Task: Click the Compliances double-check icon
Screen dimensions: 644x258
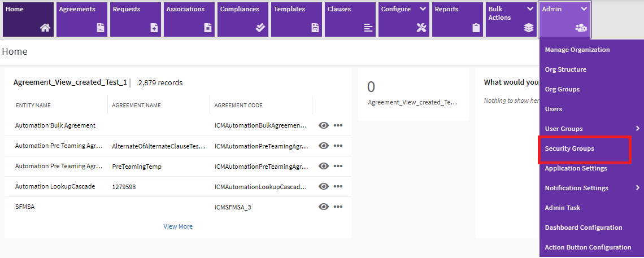Action: tap(260, 28)
